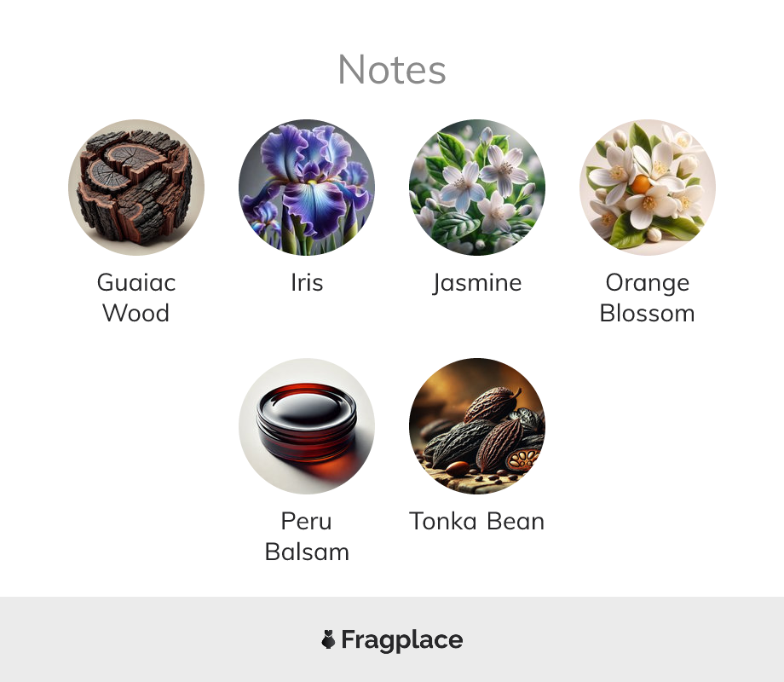The width and height of the screenshot is (784, 682).
Task: Click the Guaiac Wood note image
Action: (x=136, y=188)
